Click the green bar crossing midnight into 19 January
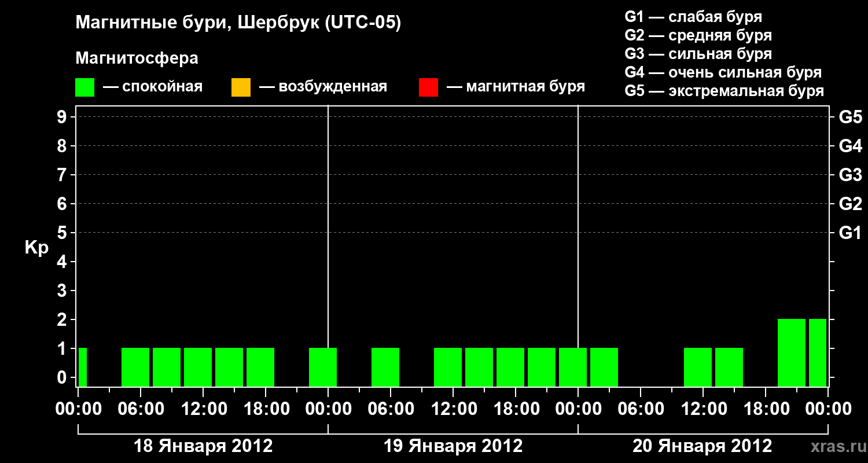 coord(323,367)
